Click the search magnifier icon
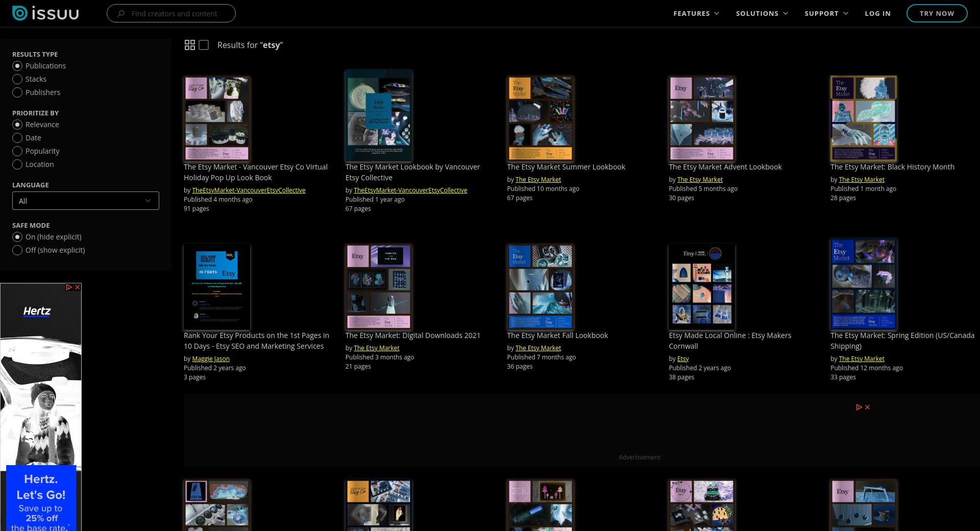This screenshot has width=980, height=531. pos(121,14)
